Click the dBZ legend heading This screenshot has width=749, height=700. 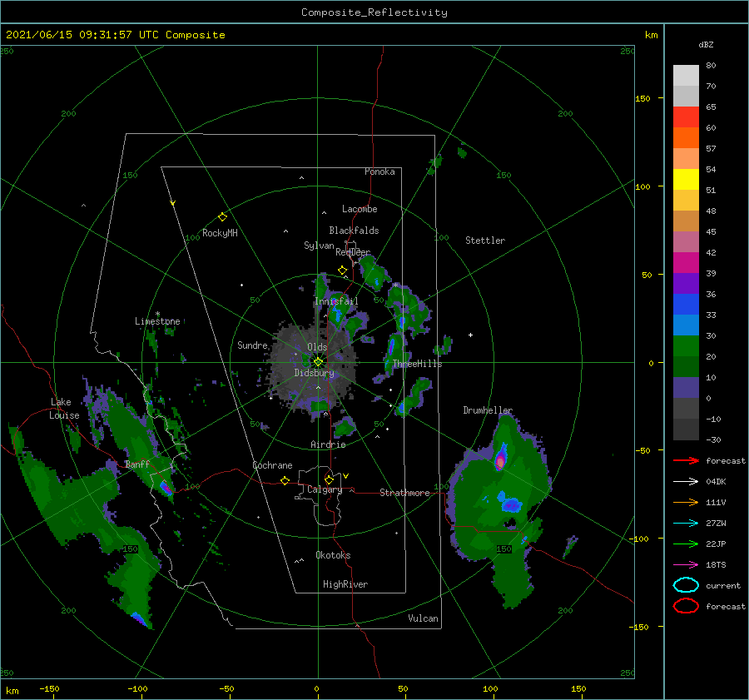tap(706, 44)
